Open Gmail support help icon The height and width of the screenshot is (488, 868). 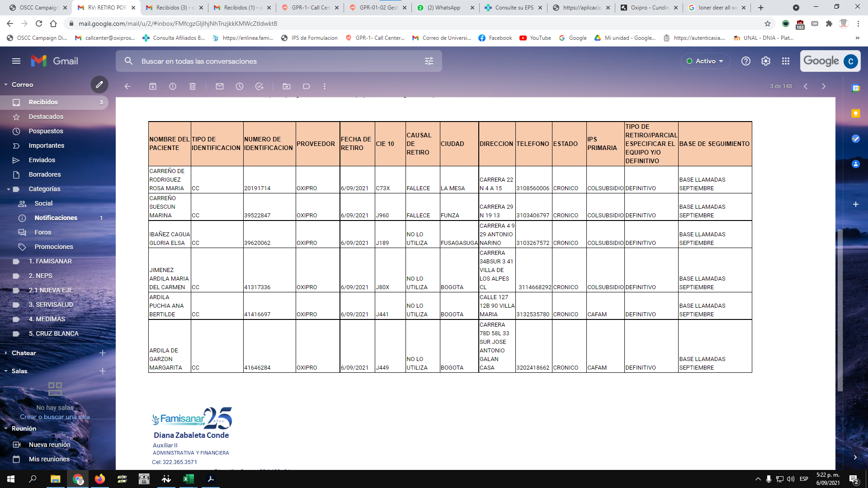pyautogui.click(x=746, y=61)
